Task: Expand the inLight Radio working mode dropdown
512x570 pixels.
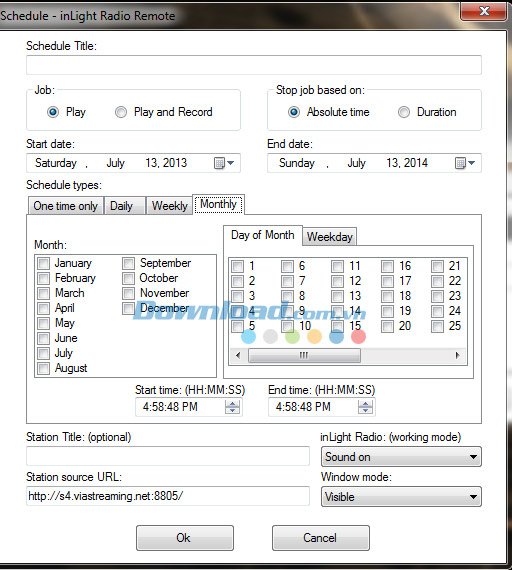Action: pos(401,457)
